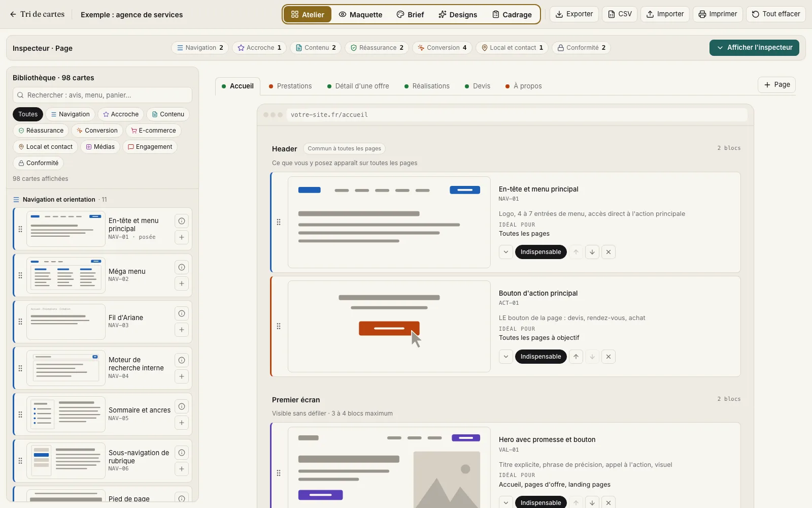The image size is (812, 508).
Task: Select the Prestations page tab
Action: click(x=290, y=86)
